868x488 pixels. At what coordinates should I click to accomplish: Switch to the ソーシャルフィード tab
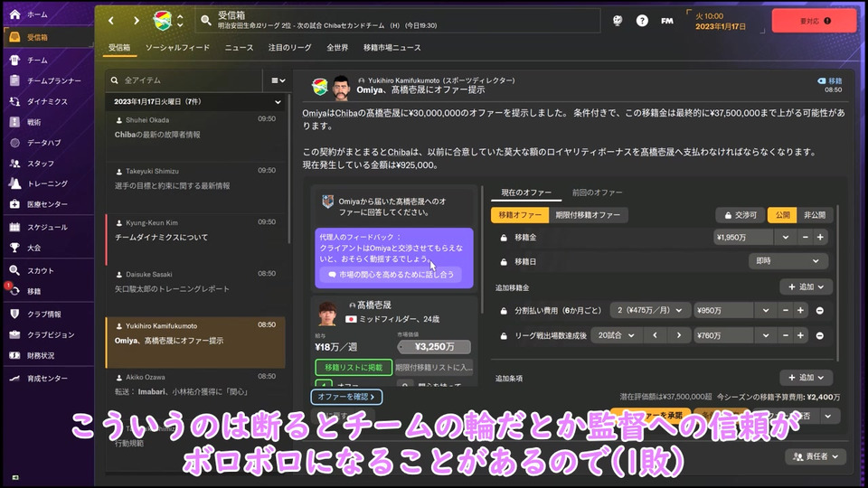[x=177, y=48]
